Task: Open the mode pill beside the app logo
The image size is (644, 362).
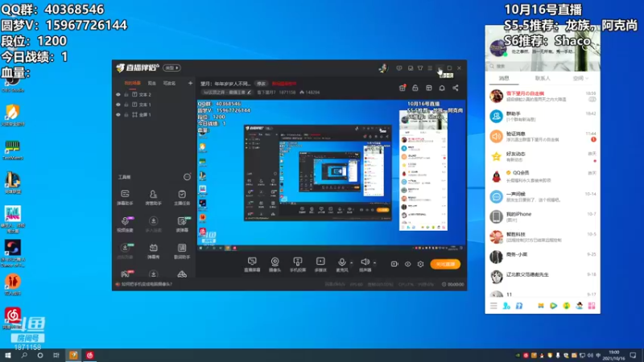Action: point(171,68)
